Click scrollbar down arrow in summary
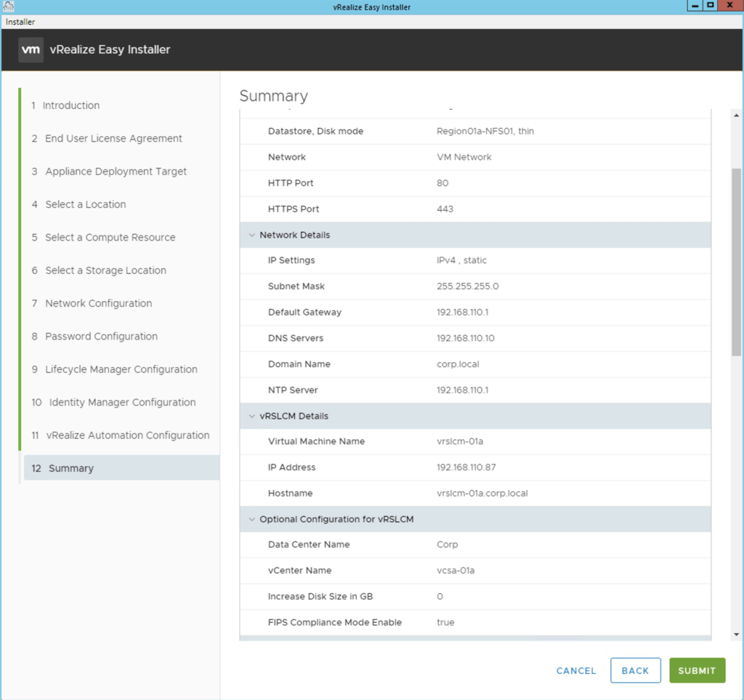 click(x=736, y=634)
